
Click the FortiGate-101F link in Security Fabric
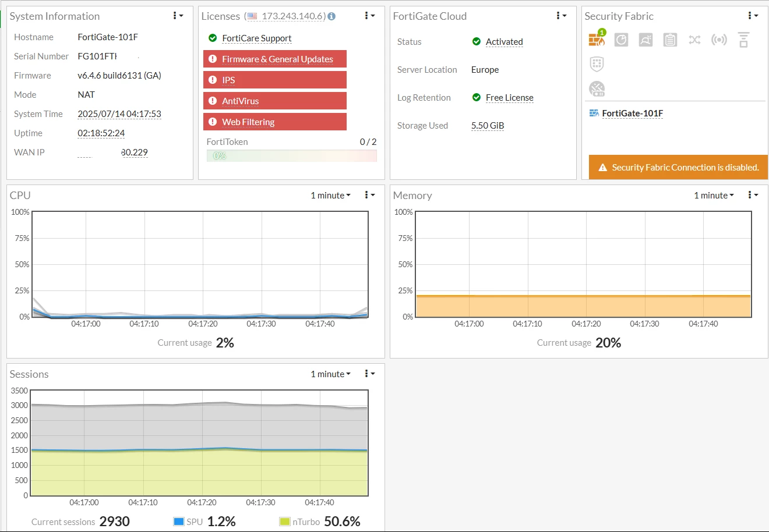tap(633, 114)
